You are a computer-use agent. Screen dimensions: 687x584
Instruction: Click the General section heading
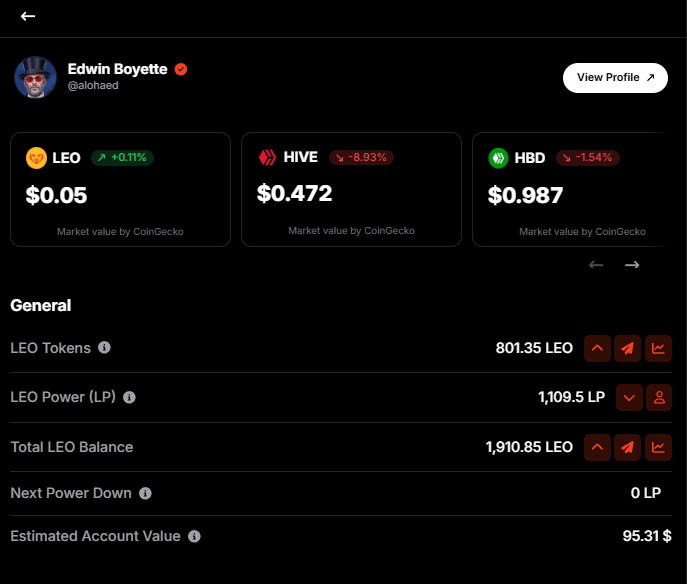pos(41,305)
